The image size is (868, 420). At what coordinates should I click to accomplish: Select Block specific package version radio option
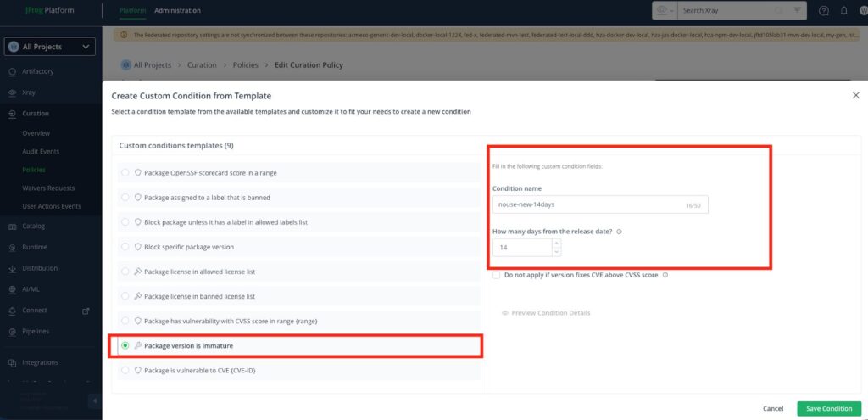[125, 247]
